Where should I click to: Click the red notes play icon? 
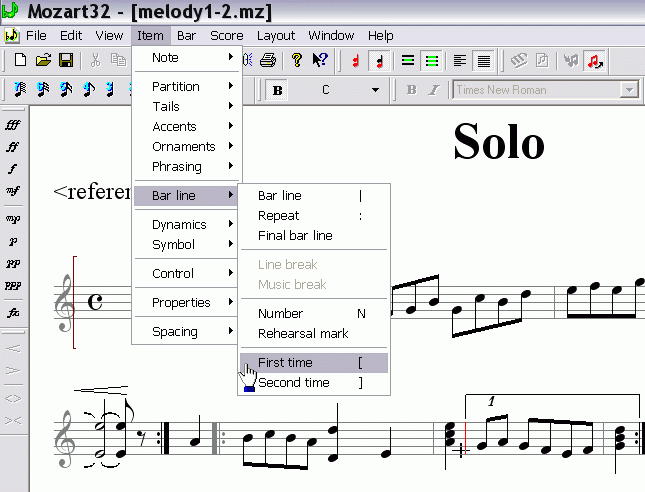594,61
